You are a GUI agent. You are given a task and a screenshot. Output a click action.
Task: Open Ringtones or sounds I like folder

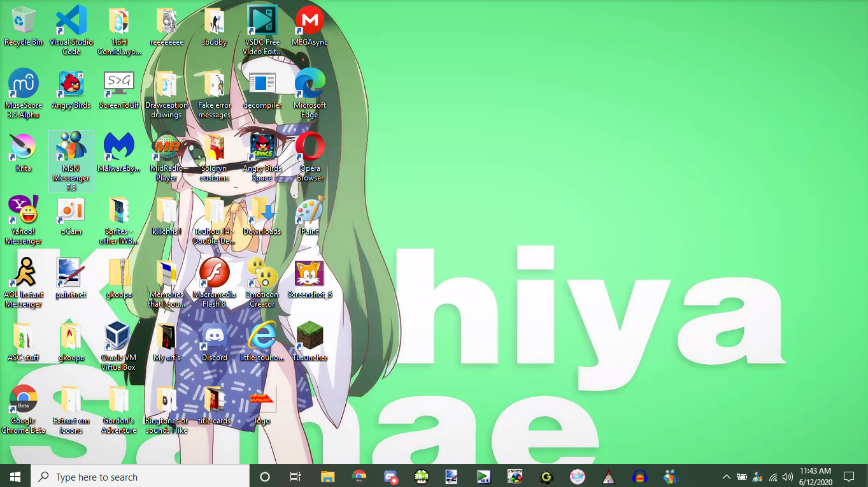click(x=167, y=409)
